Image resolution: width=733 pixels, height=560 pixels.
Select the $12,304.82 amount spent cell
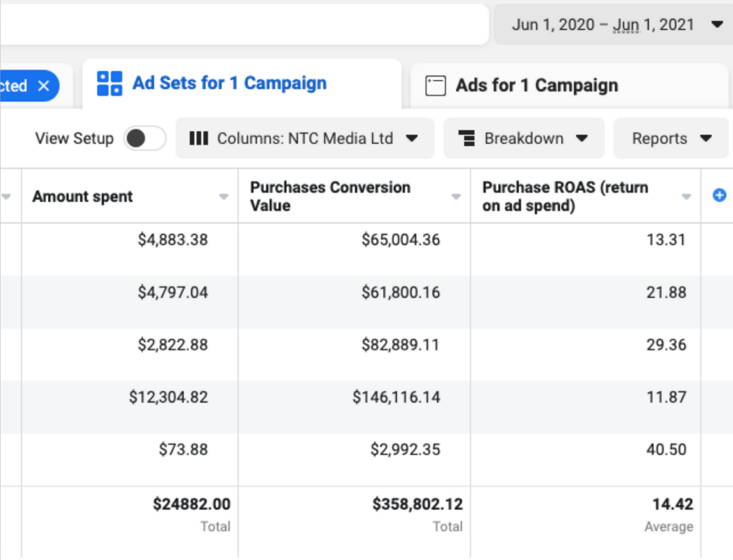pos(169,397)
